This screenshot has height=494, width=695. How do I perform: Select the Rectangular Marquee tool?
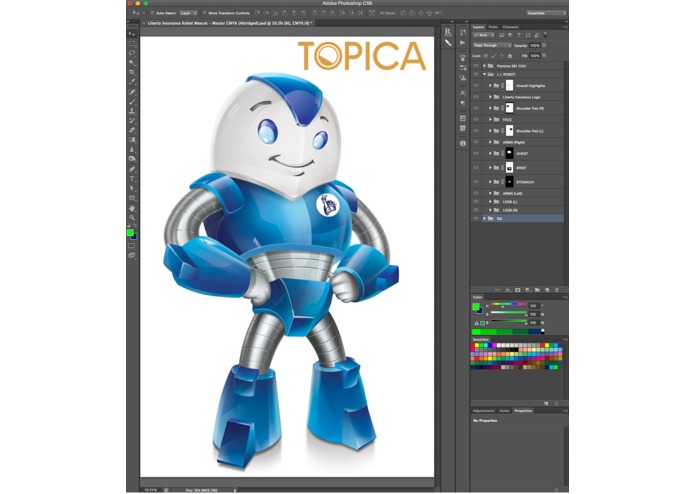pos(132,43)
